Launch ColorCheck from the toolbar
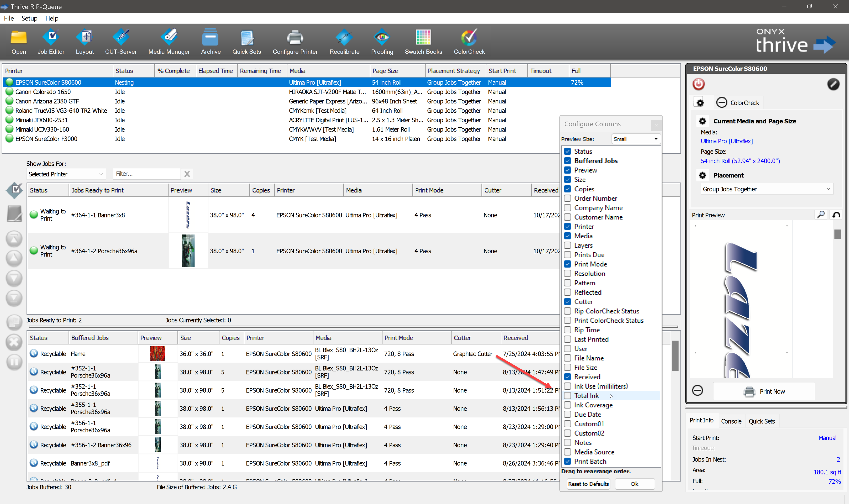The image size is (849, 504). click(x=469, y=42)
